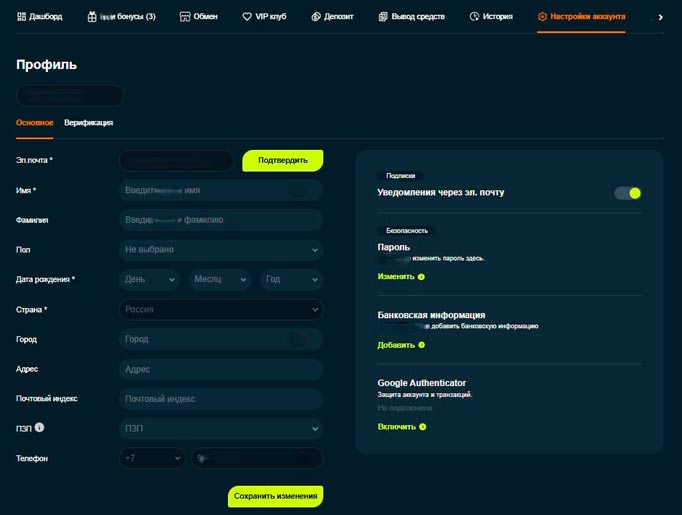The height and width of the screenshot is (515, 682).
Task: Expand the +7 phone code dropdown
Action: pyautogui.click(x=152, y=458)
